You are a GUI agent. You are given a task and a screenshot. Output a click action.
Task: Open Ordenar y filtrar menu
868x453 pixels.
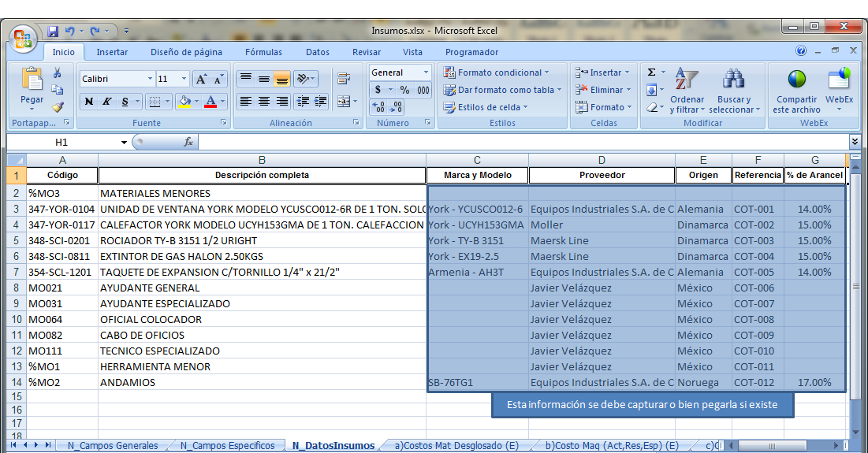[687, 90]
